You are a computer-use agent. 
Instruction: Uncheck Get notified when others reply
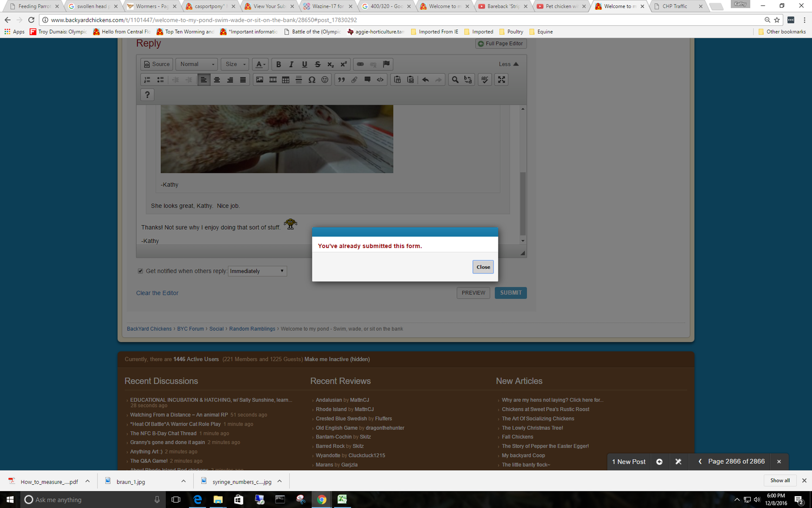(x=140, y=271)
